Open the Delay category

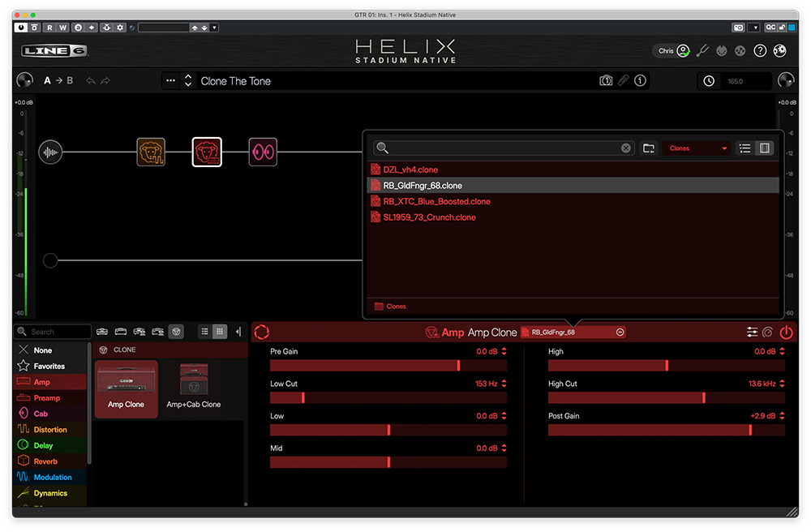click(49, 446)
